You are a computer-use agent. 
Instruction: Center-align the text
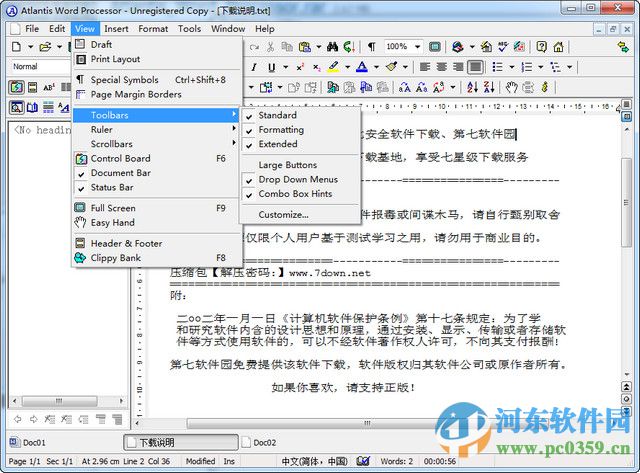(442, 67)
